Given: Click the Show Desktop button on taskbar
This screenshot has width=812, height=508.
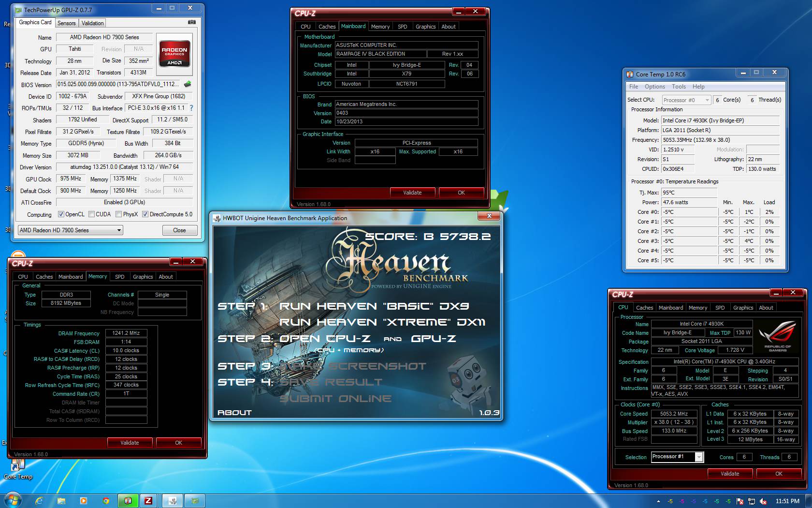Looking at the screenshot, I should pyautogui.click(x=809, y=501).
